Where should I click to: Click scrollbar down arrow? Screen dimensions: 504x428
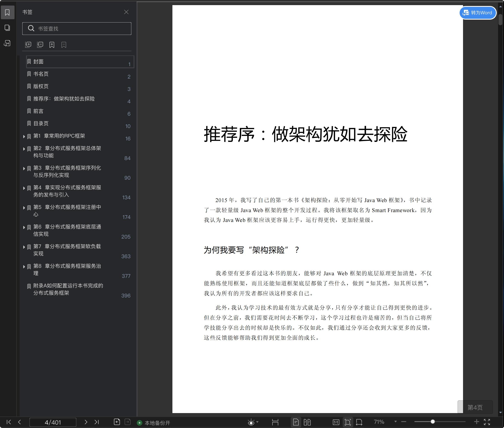(x=500, y=412)
